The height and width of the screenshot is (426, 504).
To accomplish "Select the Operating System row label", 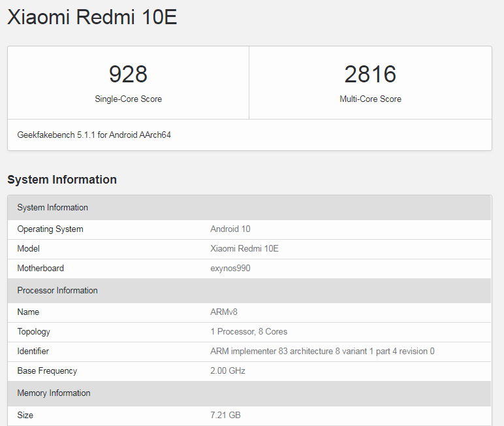I will pyautogui.click(x=50, y=229).
